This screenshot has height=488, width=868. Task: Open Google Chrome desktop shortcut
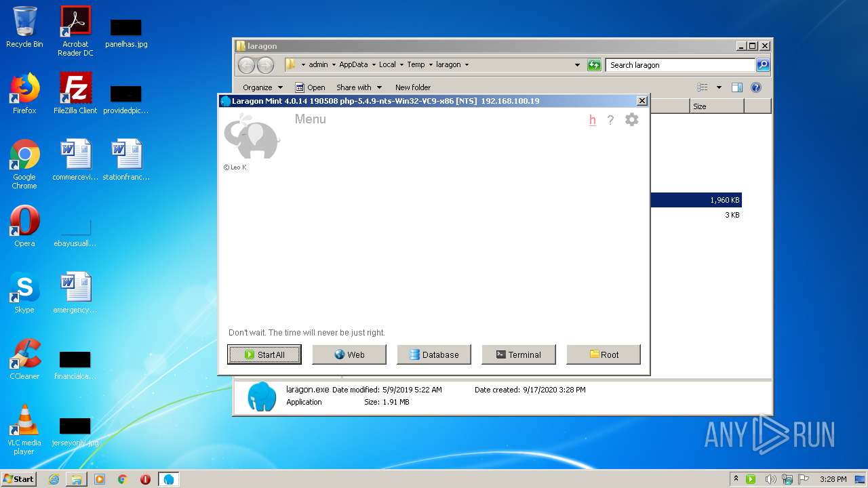pos(24,164)
